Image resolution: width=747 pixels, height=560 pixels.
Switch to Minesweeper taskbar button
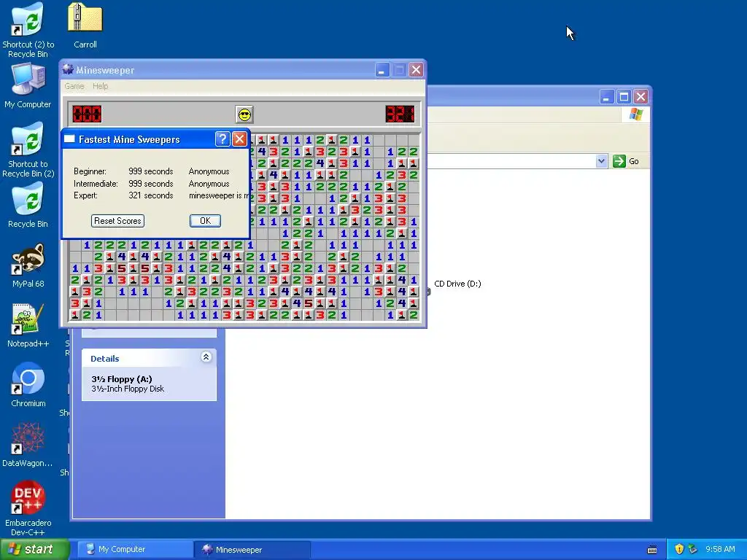(x=252, y=549)
